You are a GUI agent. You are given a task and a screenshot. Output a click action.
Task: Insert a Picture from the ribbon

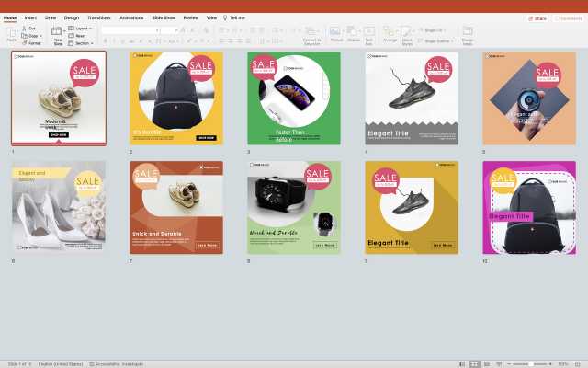[x=336, y=33]
